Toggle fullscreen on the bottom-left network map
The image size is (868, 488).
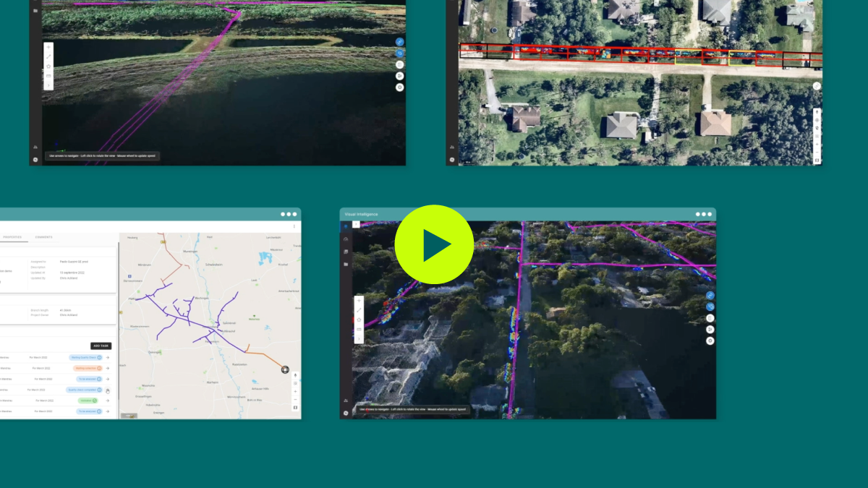point(294,407)
